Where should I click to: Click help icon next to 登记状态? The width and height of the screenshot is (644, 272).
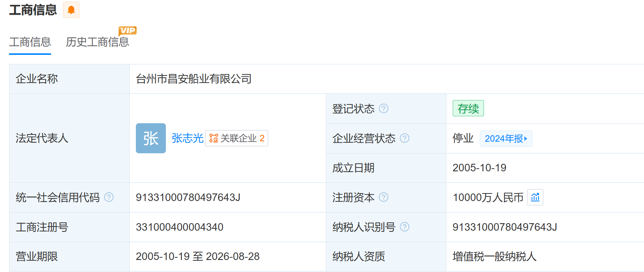click(384, 109)
